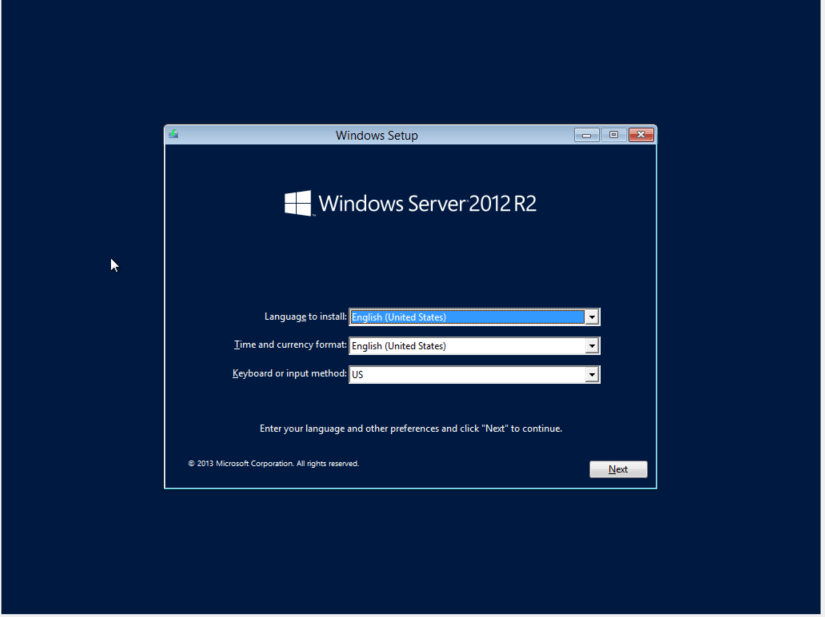825x617 pixels.
Task: Click the 'Language to install' label
Action: pos(305,316)
